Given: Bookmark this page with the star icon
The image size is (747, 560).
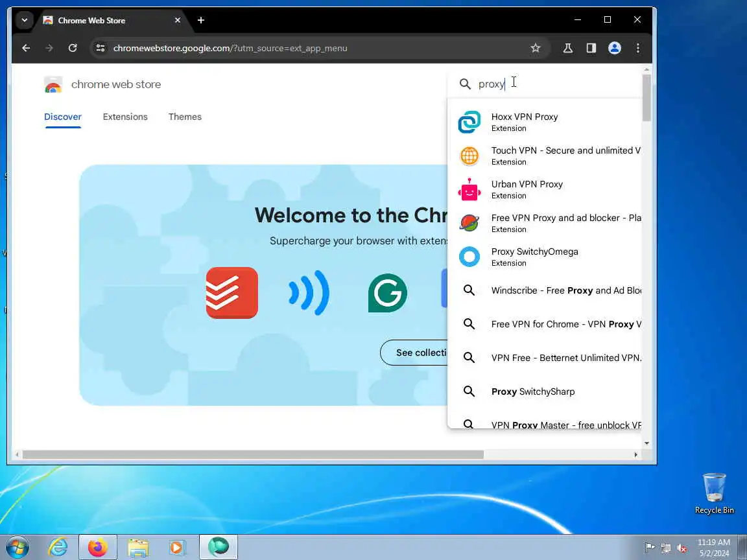Looking at the screenshot, I should [536, 48].
